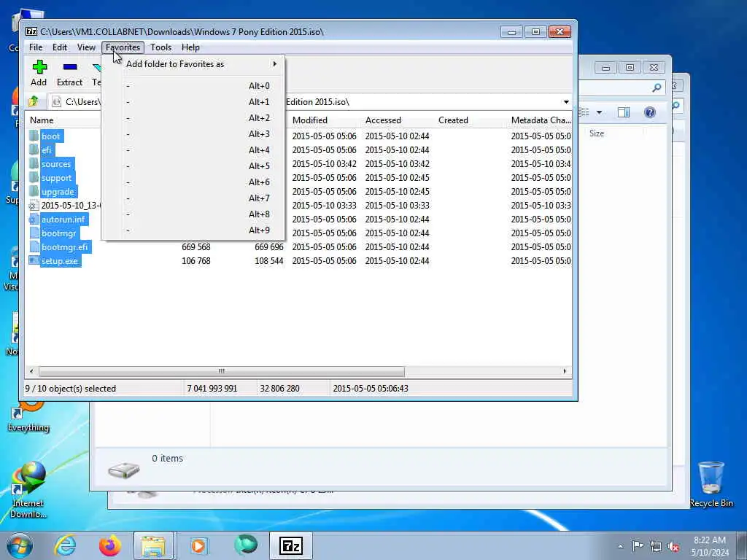Open the media player taskbar icon
Screen dimensions: 747x560
[198, 545]
